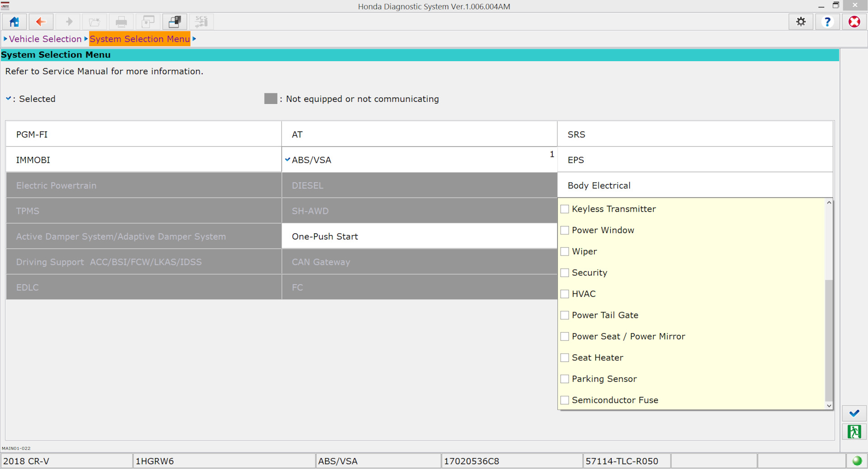868x469 pixels.
Task: Click the grayed forward arrow icon
Action: coord(68,22)
